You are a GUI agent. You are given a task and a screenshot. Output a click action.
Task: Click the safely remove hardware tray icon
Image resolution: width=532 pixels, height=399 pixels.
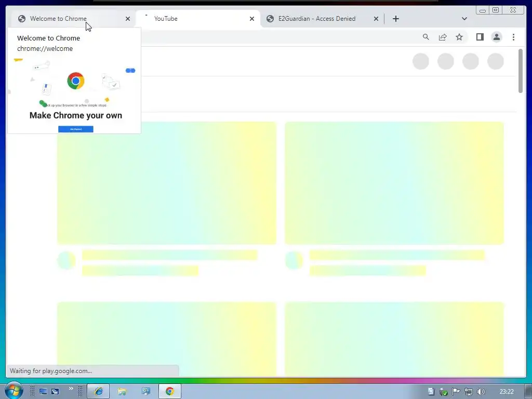(x=443, y=392)
